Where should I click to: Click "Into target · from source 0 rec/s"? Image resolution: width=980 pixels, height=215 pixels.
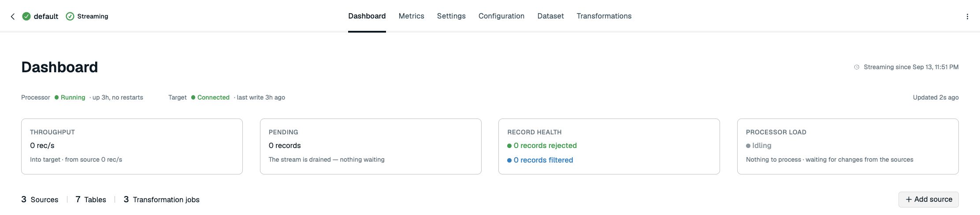point(76,159)
